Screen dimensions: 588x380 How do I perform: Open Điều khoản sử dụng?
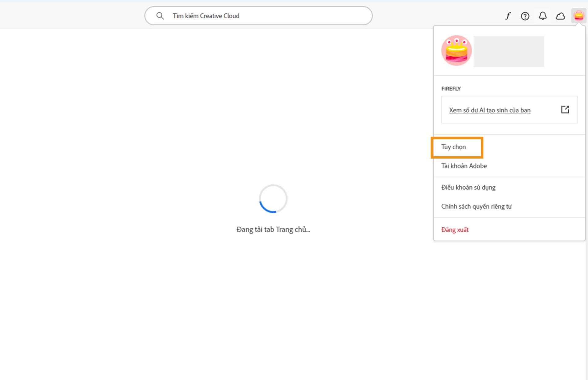(468, 188)
